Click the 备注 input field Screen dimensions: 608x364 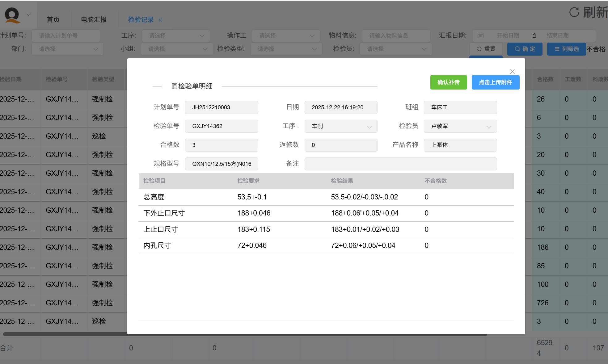400,164
